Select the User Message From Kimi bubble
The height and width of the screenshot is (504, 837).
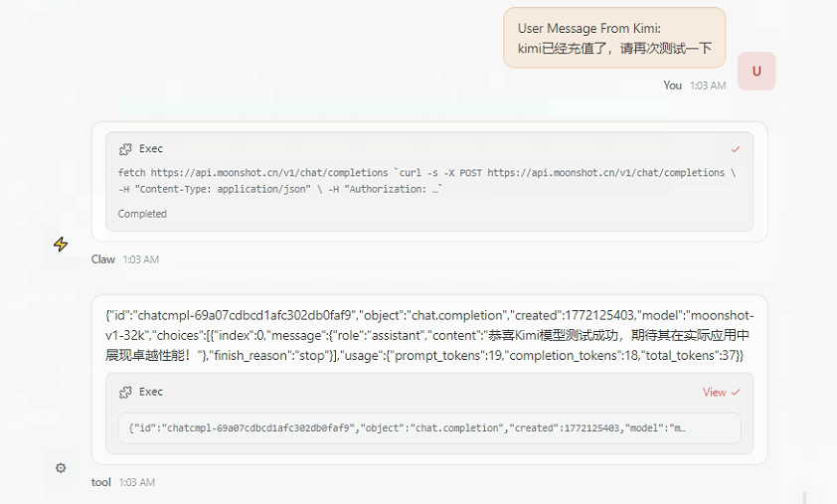point(614,38)
